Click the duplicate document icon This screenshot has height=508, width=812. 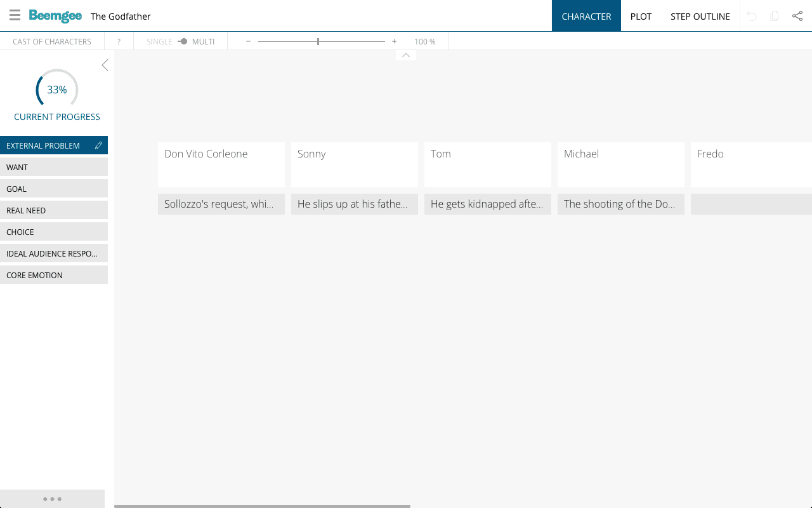pos(774,15)
